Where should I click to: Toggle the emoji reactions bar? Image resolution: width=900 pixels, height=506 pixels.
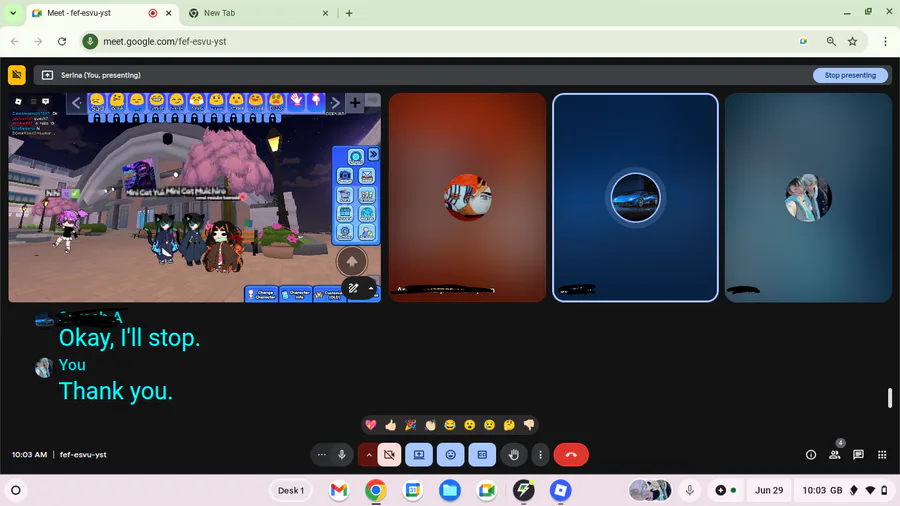point(451,455)
